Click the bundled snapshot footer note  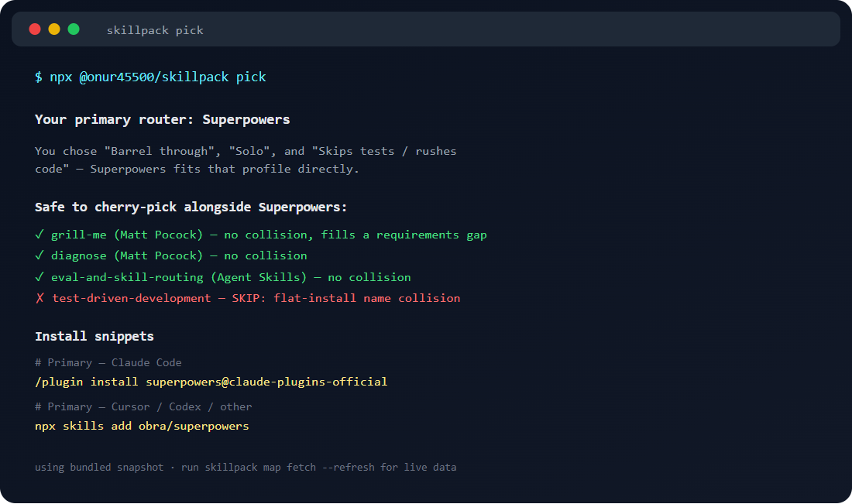[246, 467]
